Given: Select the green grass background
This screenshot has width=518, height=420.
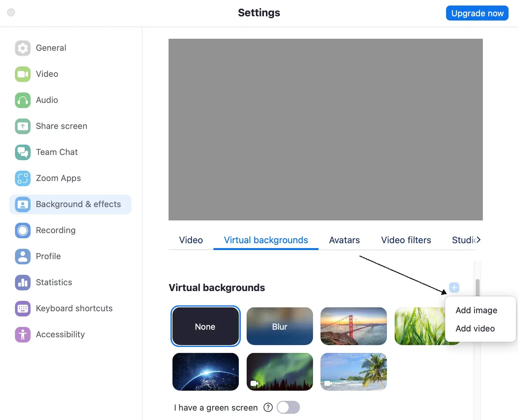Looking at the screenshot, I should pos(420,326).
